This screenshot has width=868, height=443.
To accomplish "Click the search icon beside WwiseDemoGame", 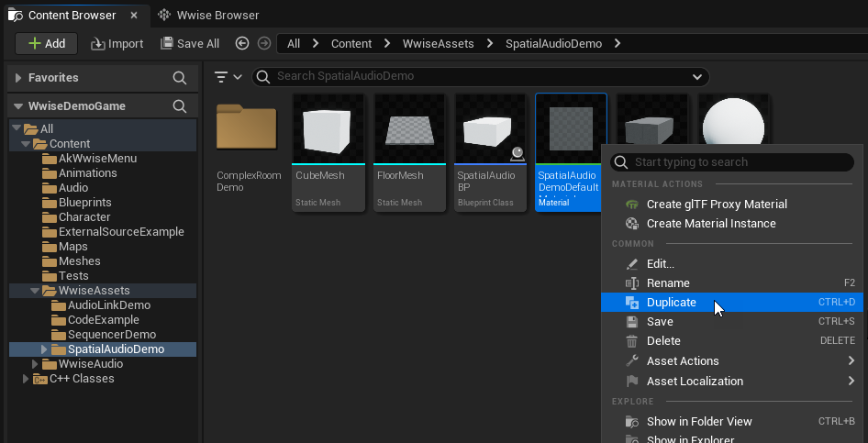I will (x=180, y=106).
